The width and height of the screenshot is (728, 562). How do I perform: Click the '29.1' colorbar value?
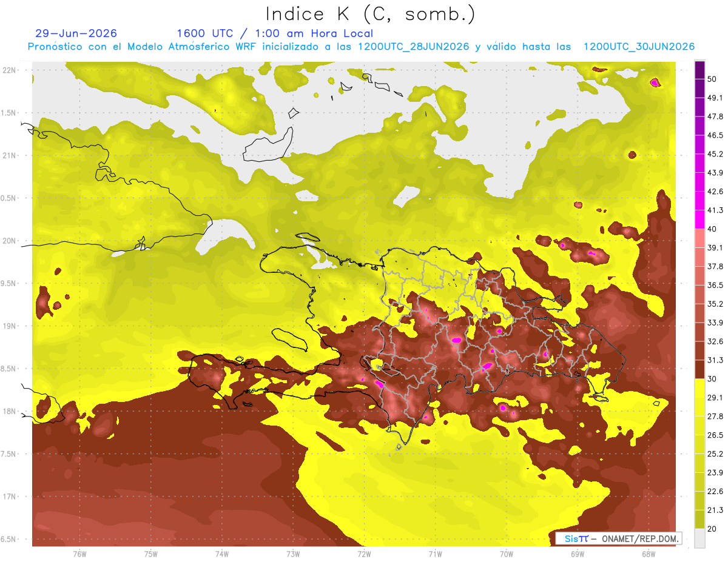point(715,398)
